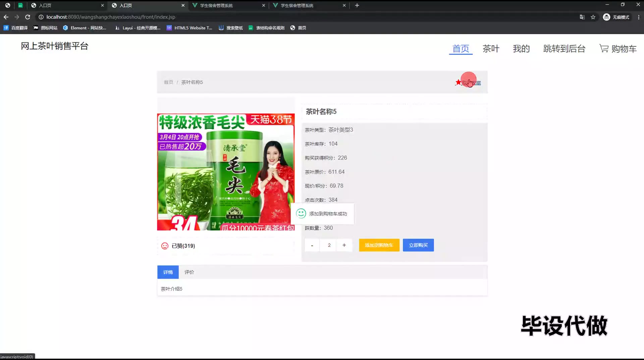Click 茶叶介绍5 description text
644x360 pixels.
tap(171, 289)
